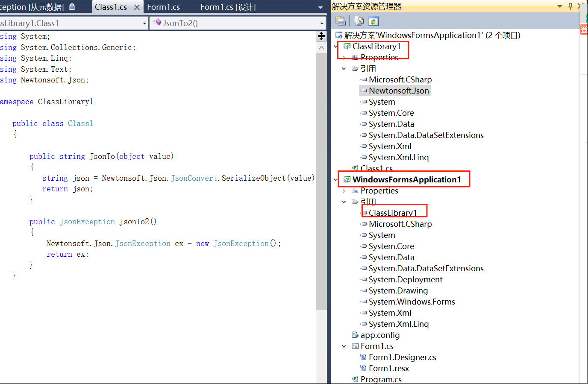Viewport: 588px width, 384px height.
Task: Select System.Data under WindowsFormsApplication1 references
Action: pos(391,257)
